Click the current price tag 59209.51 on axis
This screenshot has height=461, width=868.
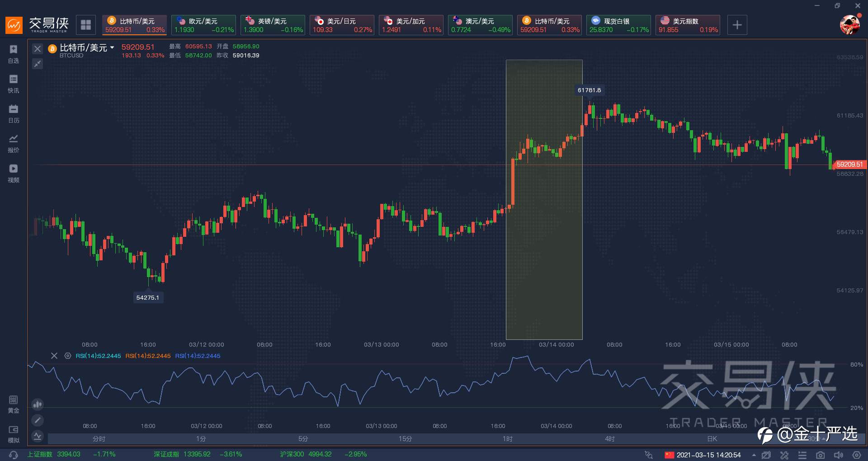pos(849,165)
